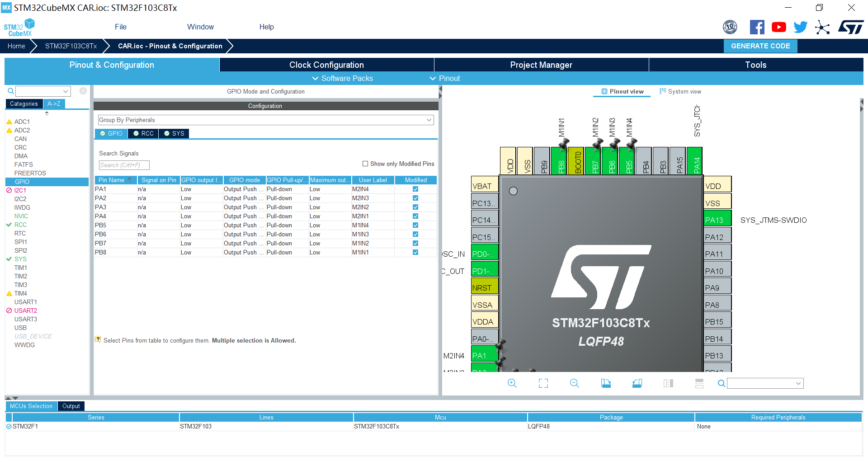Open the ST Twitter icon
This screenshot has height=461, width=868.
[800, 27]
